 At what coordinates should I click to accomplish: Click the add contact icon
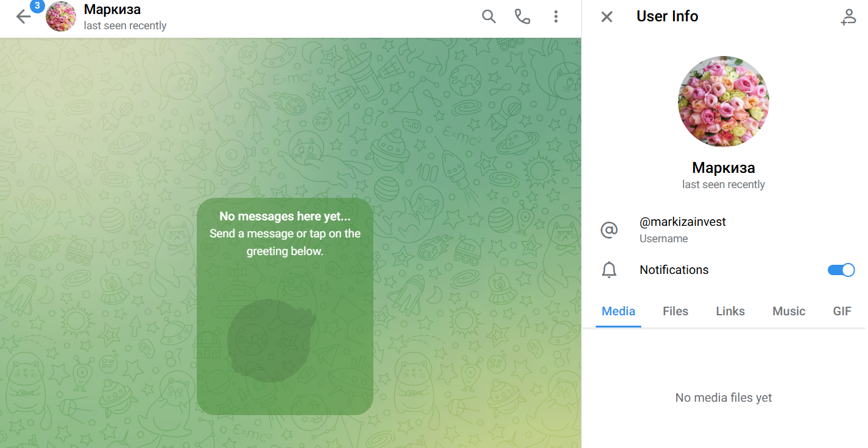coord(848,16)
